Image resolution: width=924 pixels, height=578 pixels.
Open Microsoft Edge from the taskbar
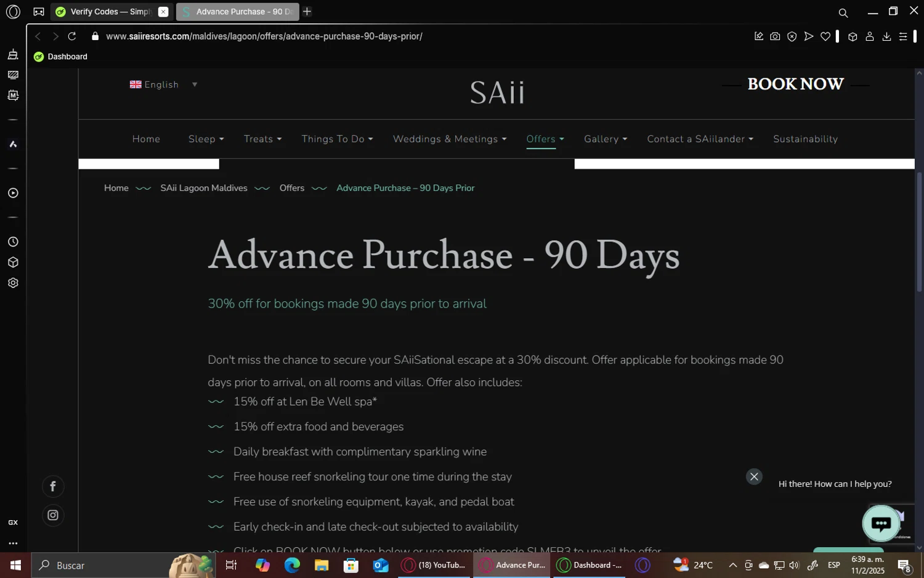coord(292,565)
